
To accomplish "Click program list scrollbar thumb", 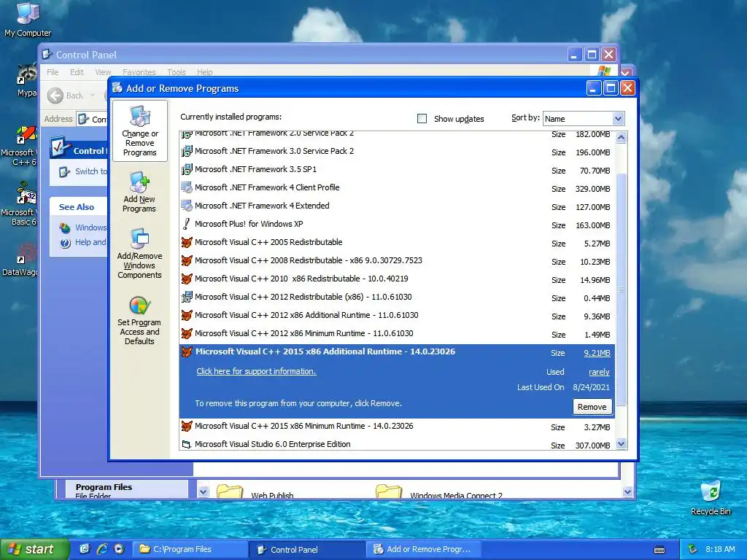I will pos(622,290).
